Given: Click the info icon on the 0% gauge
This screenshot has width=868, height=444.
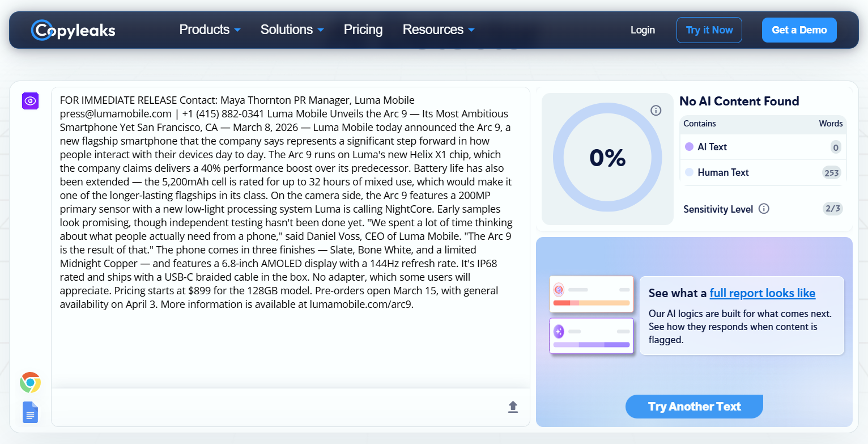Looking at the screenshot, I should [656, 111].
